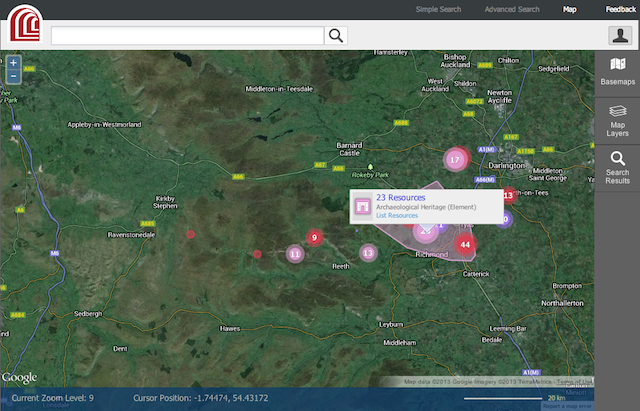
Task: Go to Advanced Search
Action: 512,9
